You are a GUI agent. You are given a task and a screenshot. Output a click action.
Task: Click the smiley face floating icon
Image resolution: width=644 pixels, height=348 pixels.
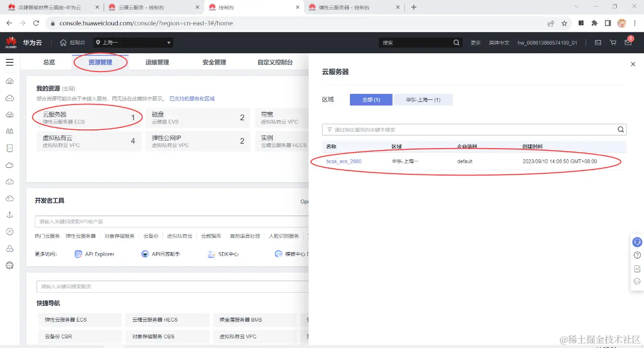point(637,282)
